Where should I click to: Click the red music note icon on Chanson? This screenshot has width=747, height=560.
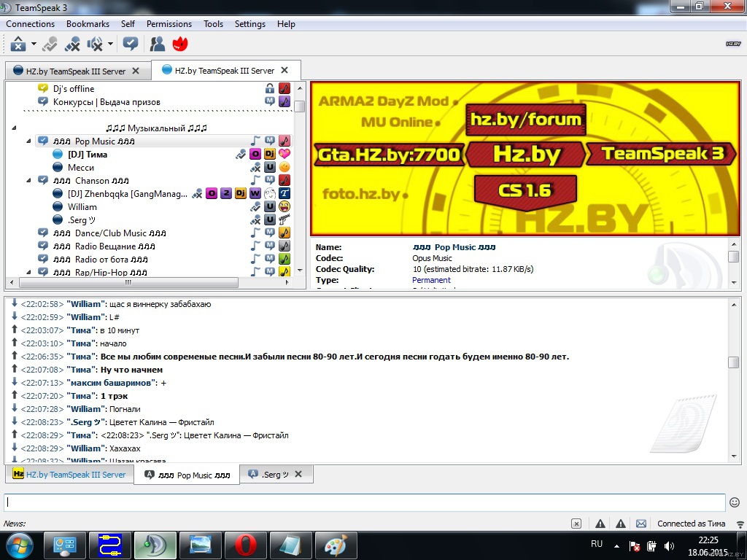285,181
